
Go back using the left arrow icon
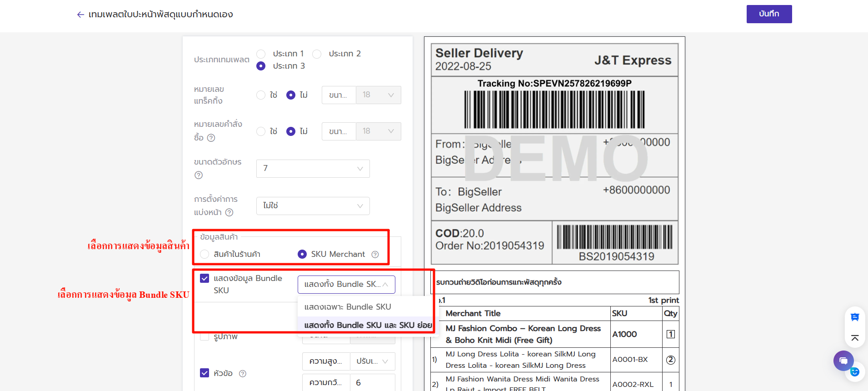pos(80,15)
